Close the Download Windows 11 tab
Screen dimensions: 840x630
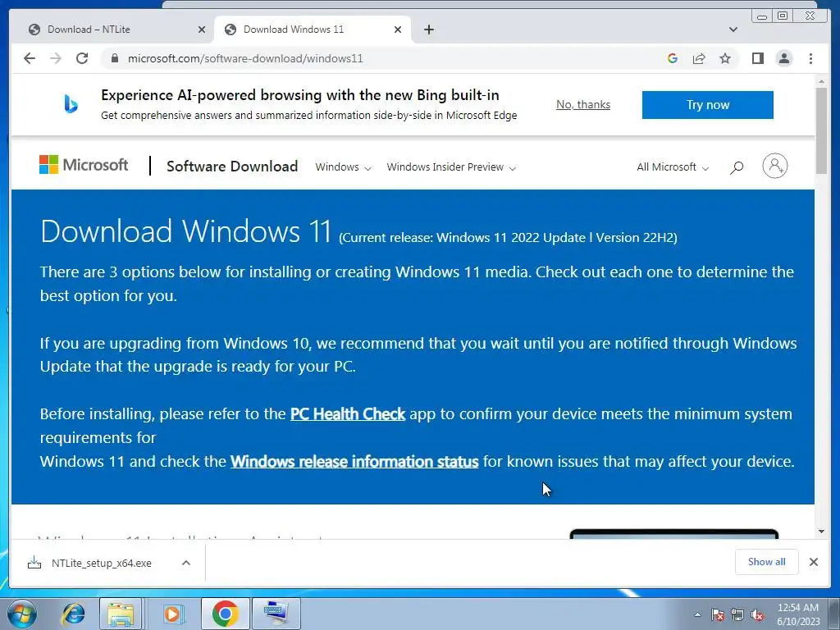[398, 30]
